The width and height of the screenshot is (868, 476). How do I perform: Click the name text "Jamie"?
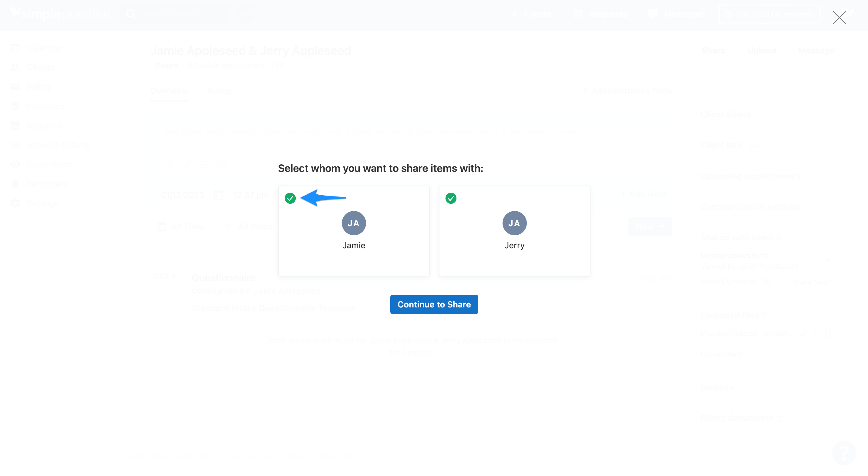pos(354,245)
